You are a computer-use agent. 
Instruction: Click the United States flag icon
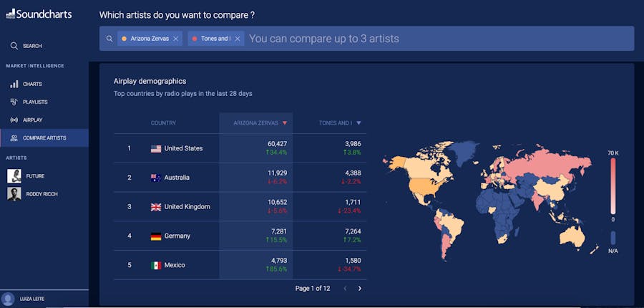click(156, 149)
